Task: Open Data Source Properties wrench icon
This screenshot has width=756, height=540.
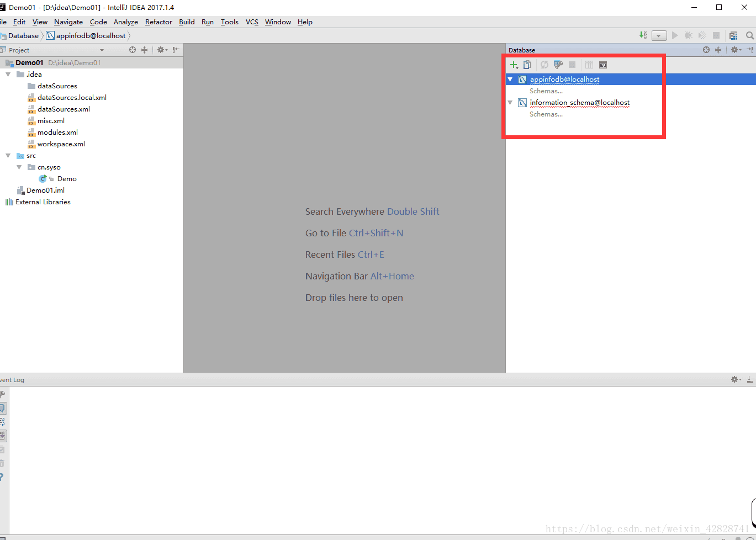Action: point(558,65)
